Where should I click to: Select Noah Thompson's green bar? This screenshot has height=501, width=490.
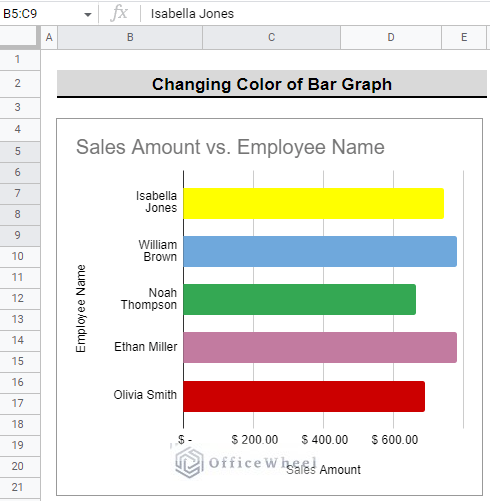coord(300,299)
